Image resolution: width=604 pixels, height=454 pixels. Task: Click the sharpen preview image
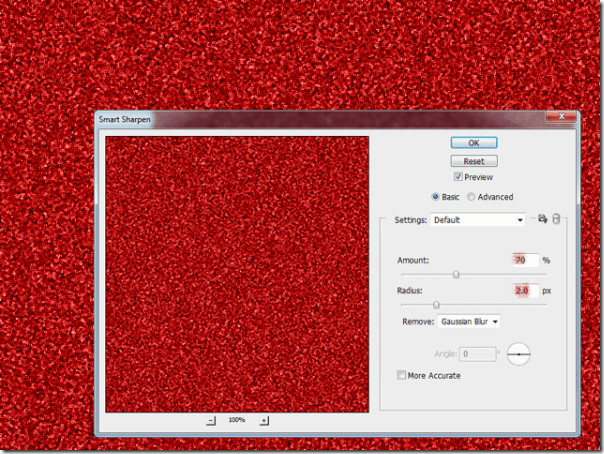[x=237, y=274]
